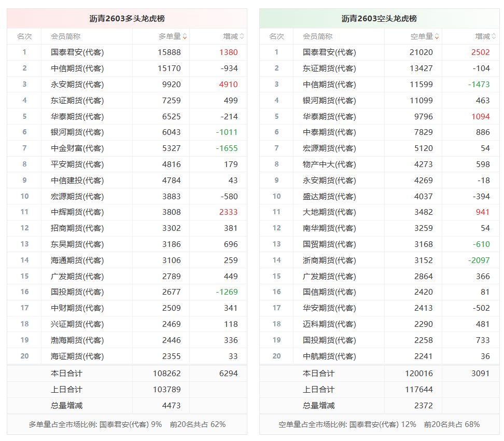
Task: Select 国泰君安(代客) in short table rank 1
Action: point(329,52)
